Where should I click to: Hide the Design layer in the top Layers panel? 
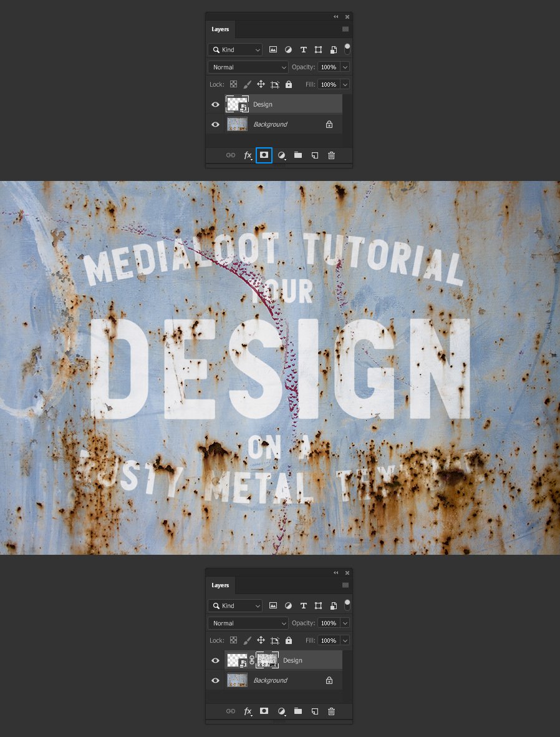pyautogui.click(x=216, y=104)
